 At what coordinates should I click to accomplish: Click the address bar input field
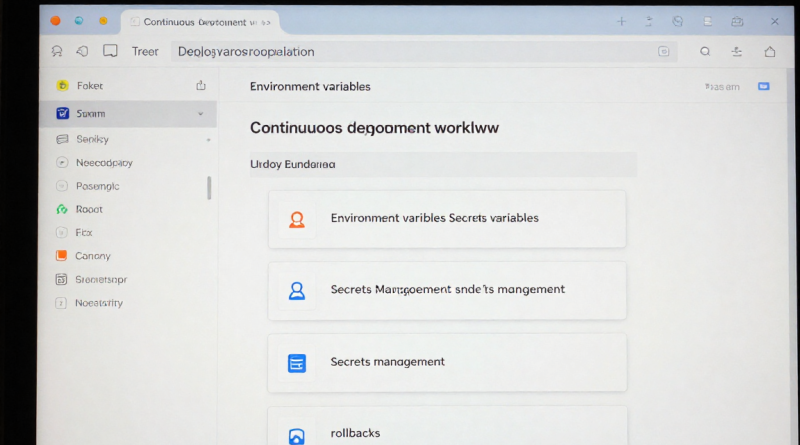pos(410,52)
